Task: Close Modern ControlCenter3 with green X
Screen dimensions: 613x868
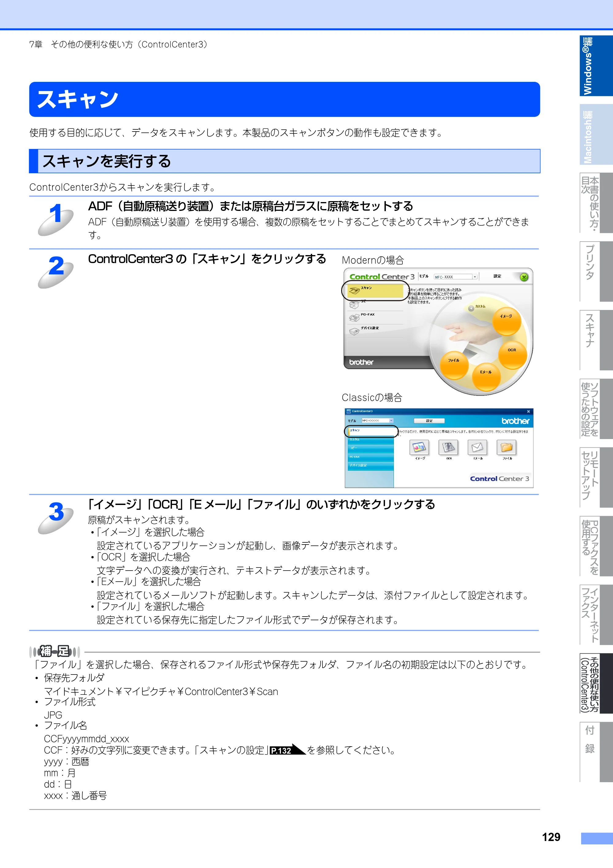Action: pos(524,277)
